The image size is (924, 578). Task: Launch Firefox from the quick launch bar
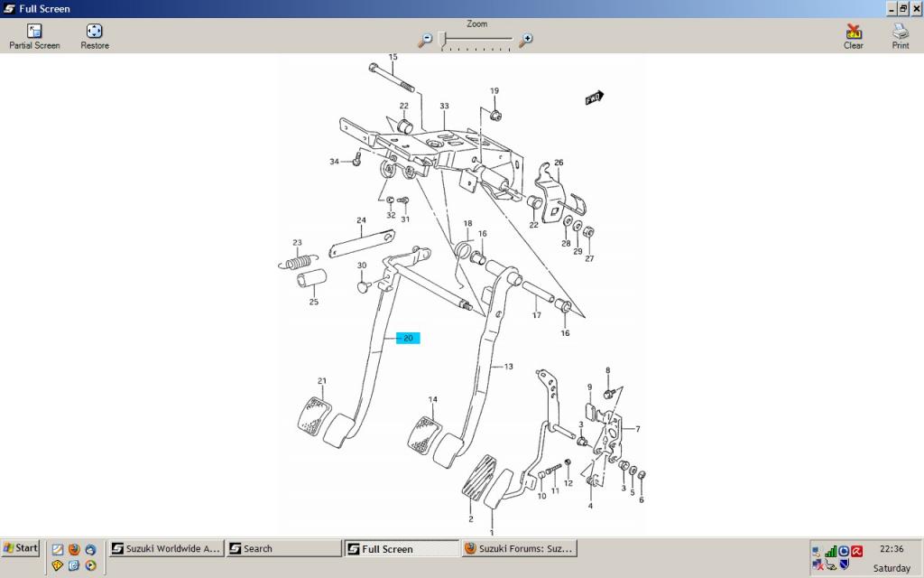click(x=74, y=549)
